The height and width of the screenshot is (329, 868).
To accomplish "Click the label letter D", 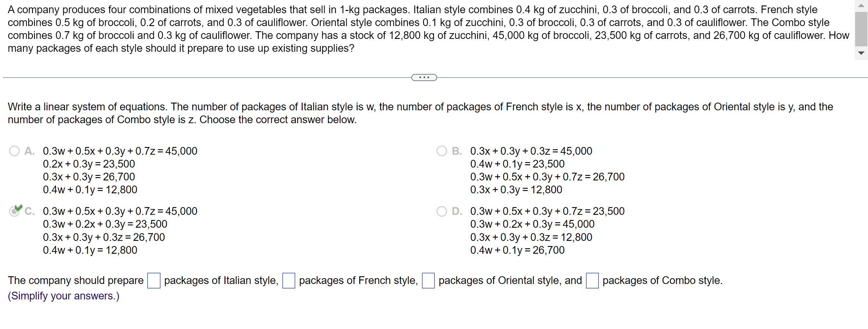I will pyautogui.click(x=457, y=211).
